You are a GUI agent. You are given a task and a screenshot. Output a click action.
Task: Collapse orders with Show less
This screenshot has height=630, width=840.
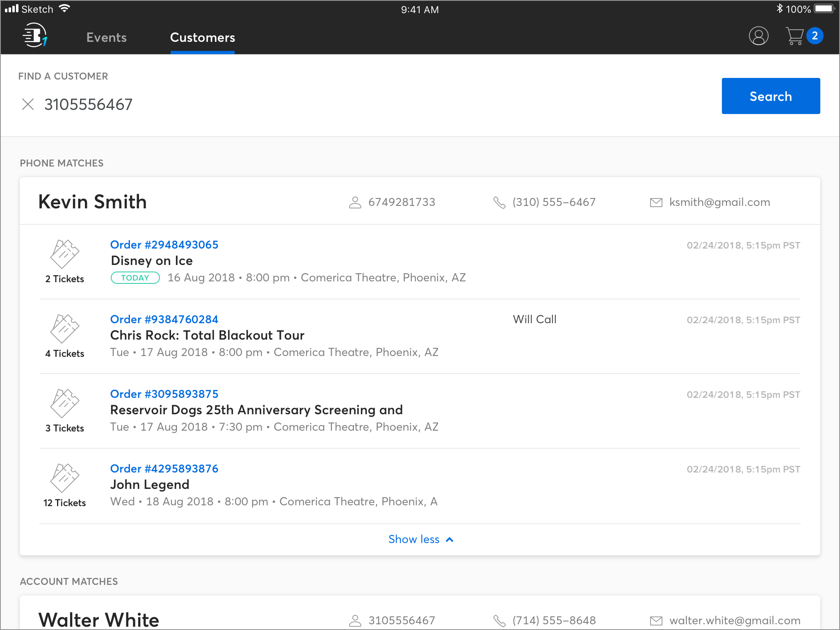[420, 539]
